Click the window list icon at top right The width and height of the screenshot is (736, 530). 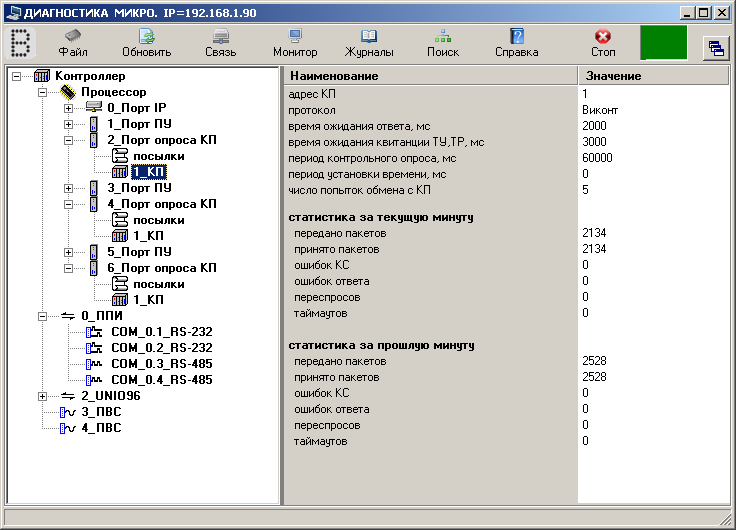point(715,48)
